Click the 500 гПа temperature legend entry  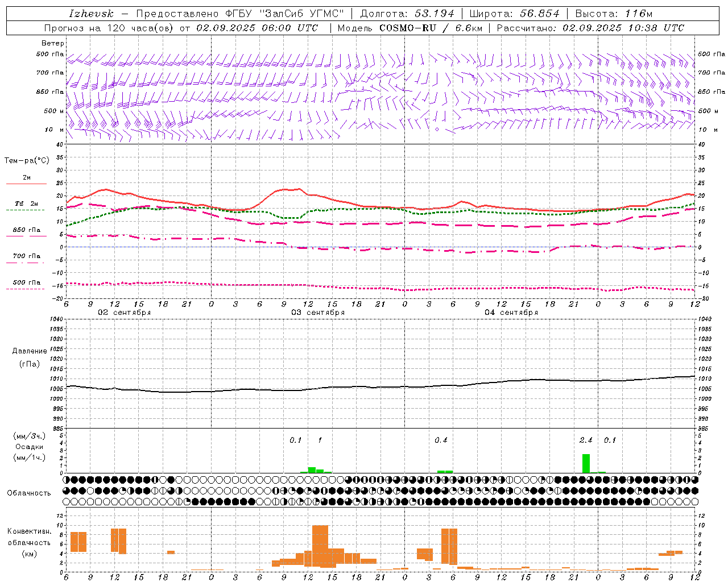[26, 284]
